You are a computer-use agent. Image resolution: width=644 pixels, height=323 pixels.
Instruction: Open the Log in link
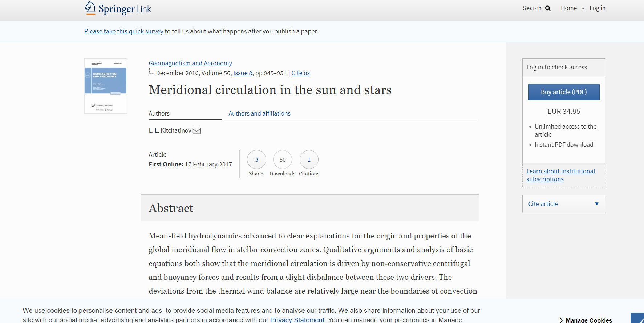coord(597,8)
